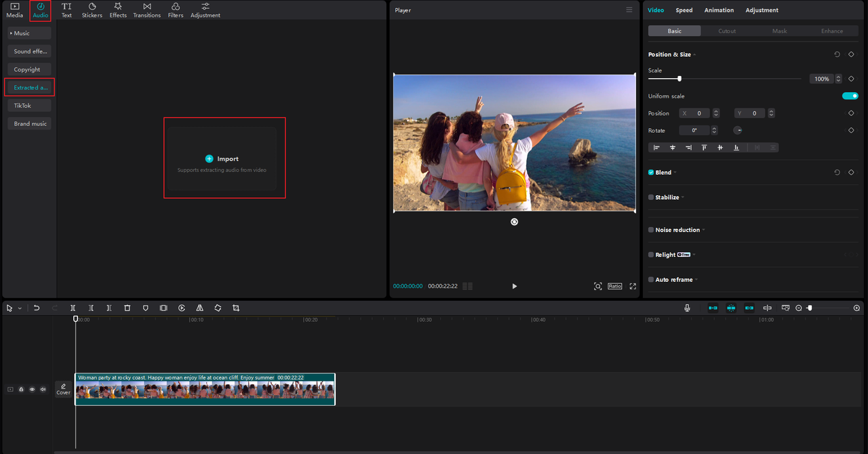Click the Ratio button in the Player
This screenshot has height=454, width=868.
615,286
